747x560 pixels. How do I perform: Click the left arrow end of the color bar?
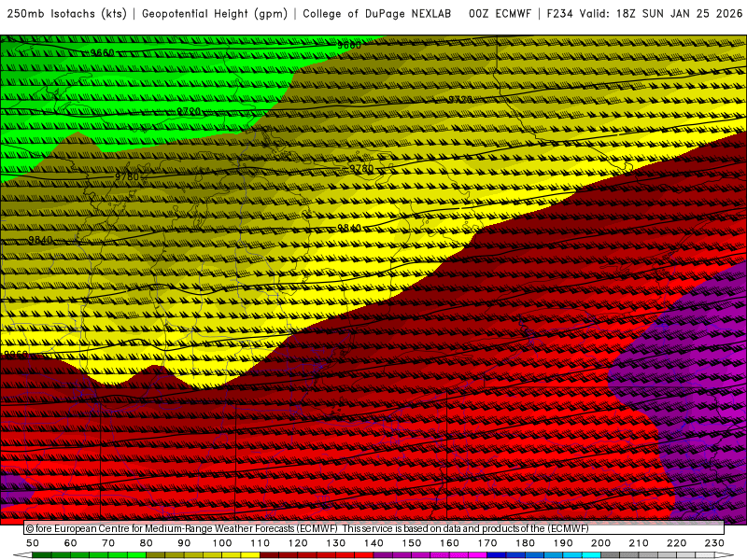click(22, 555)
